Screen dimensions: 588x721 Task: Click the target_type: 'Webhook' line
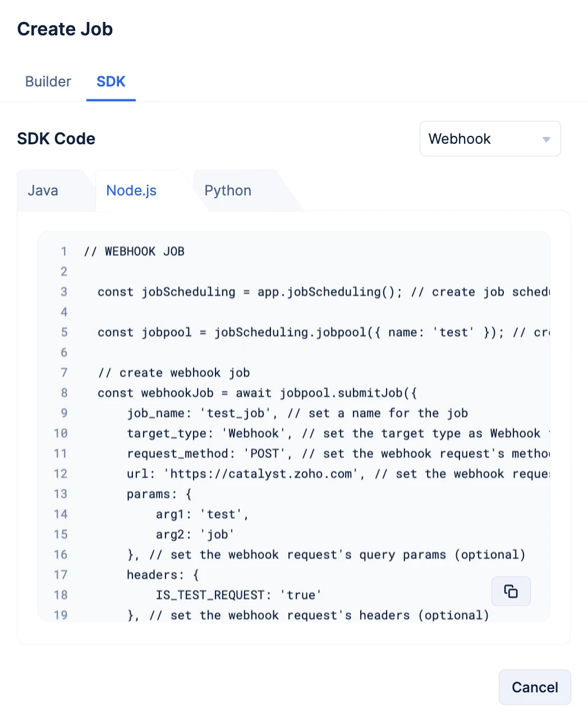[x=338, y=433]
